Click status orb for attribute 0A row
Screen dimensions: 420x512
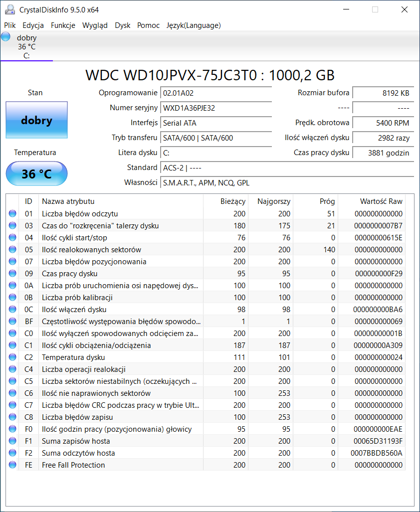(x=12, y=285)
